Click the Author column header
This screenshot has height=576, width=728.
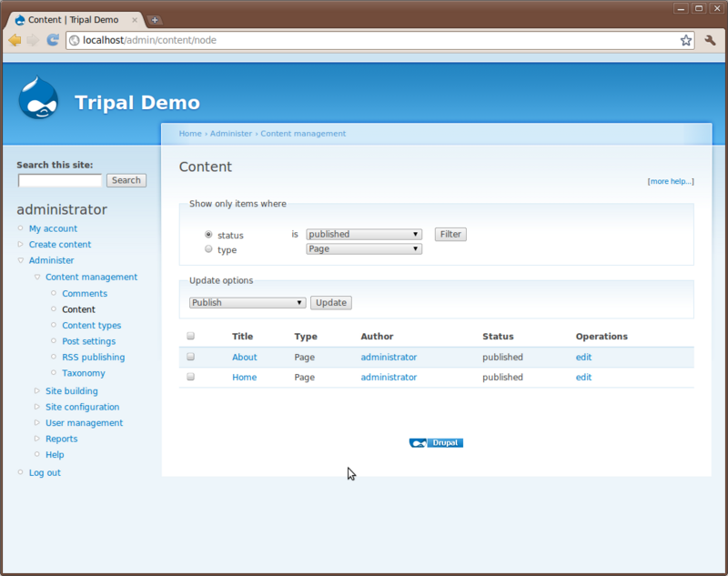(377, 336)
